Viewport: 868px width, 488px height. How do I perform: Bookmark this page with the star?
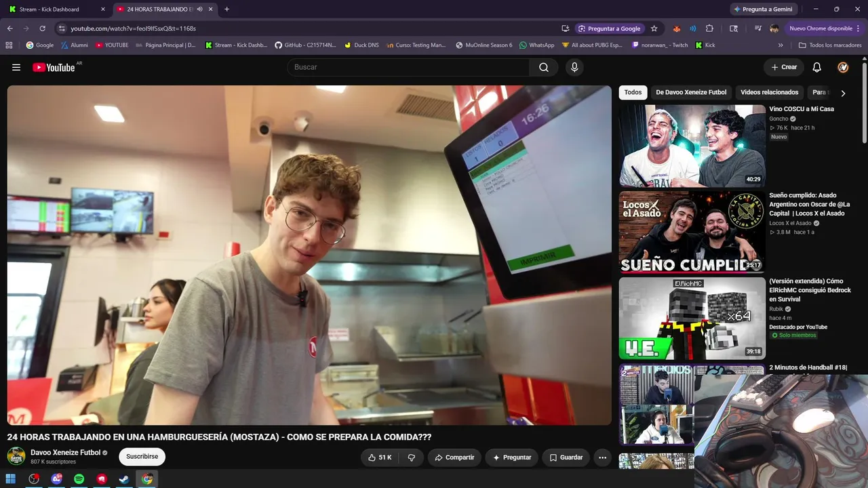(654, 28)
